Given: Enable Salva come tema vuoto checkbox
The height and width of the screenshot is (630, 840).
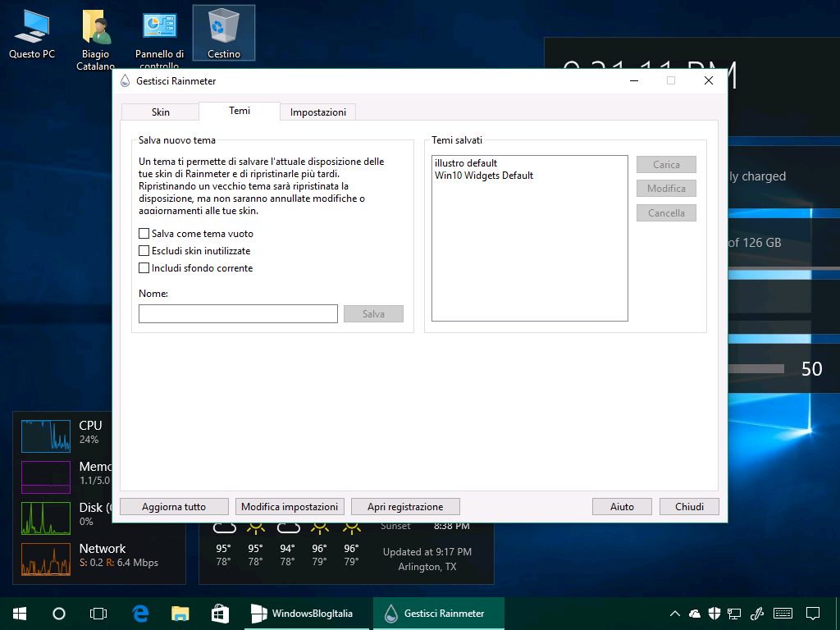Looking at the screenshot, I should (x=144, y=234).
